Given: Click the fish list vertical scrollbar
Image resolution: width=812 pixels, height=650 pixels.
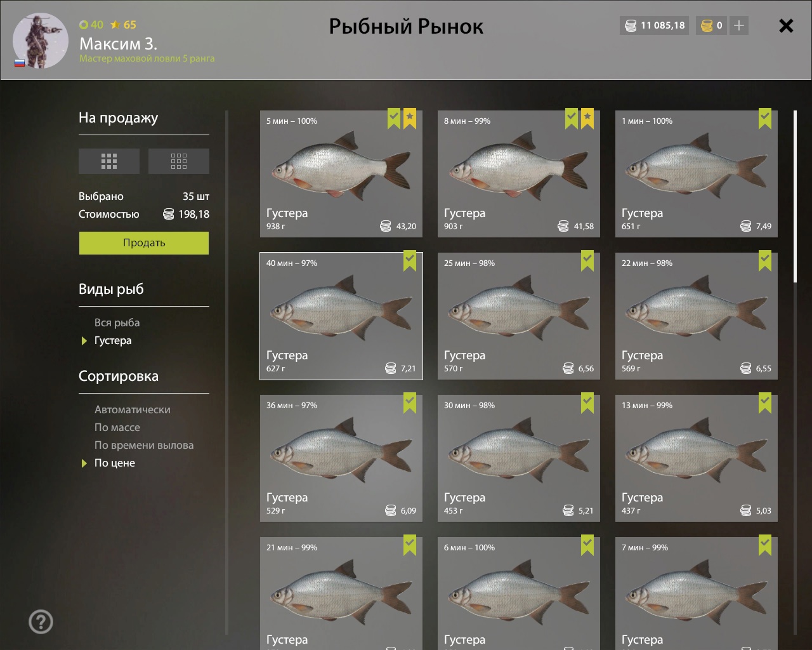Looking at the screenshot, I should (x=796, y=197).
